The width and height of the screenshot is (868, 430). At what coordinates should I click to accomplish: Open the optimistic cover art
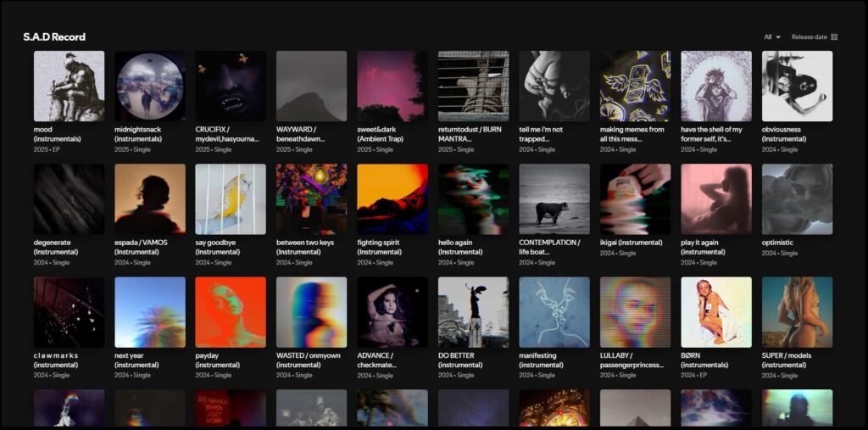coord(797,199)
